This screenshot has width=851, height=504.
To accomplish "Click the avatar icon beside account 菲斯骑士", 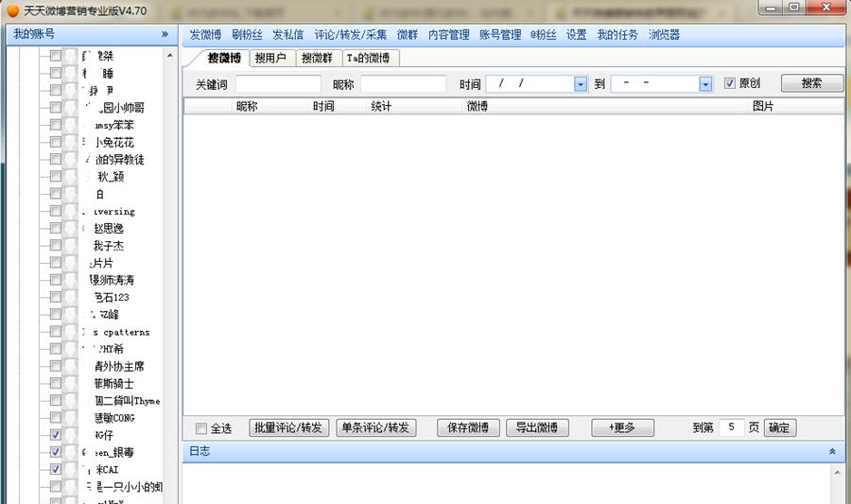I will (x=72, y=384).
